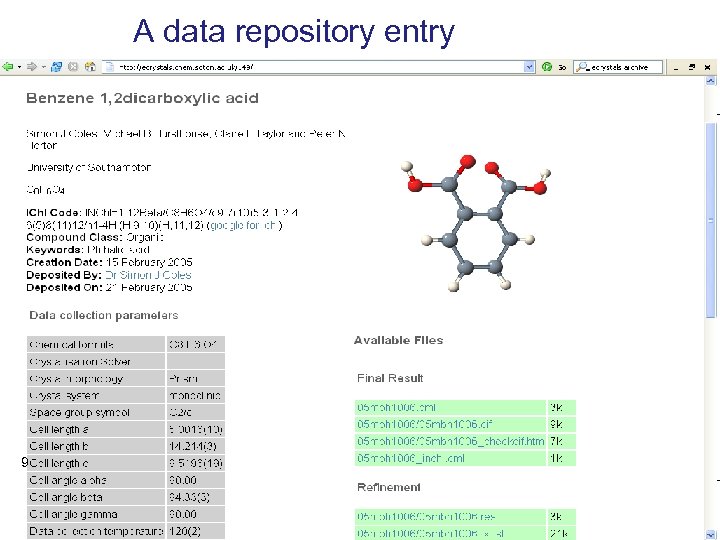Download the 05mbh1006.cif file
720x540 pixels.
(x=425, y=424)
